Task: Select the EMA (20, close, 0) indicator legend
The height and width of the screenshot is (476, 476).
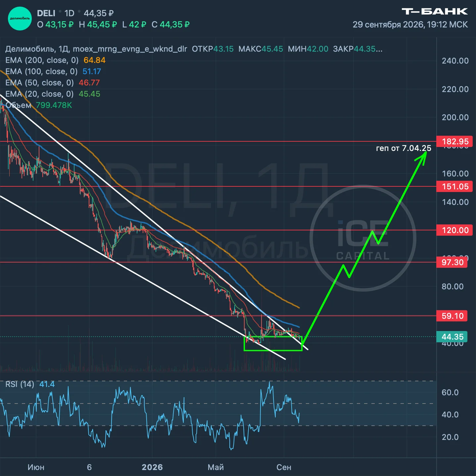Action: (53, 94)
